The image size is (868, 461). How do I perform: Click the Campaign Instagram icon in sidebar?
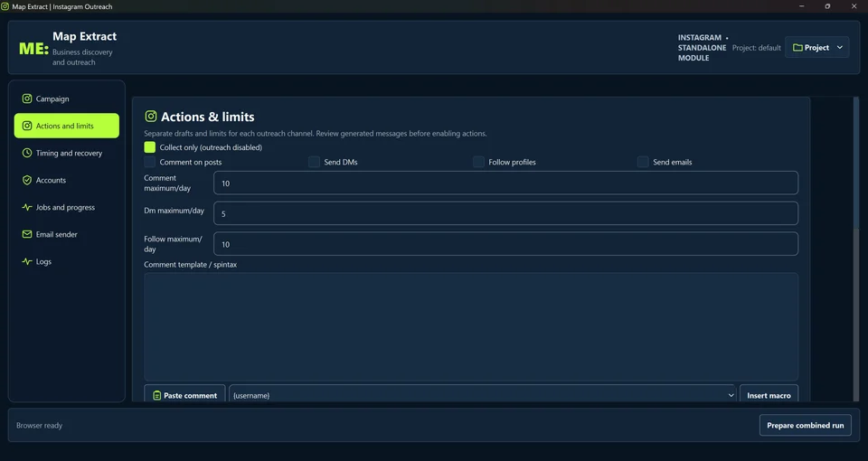click(26, 99)
